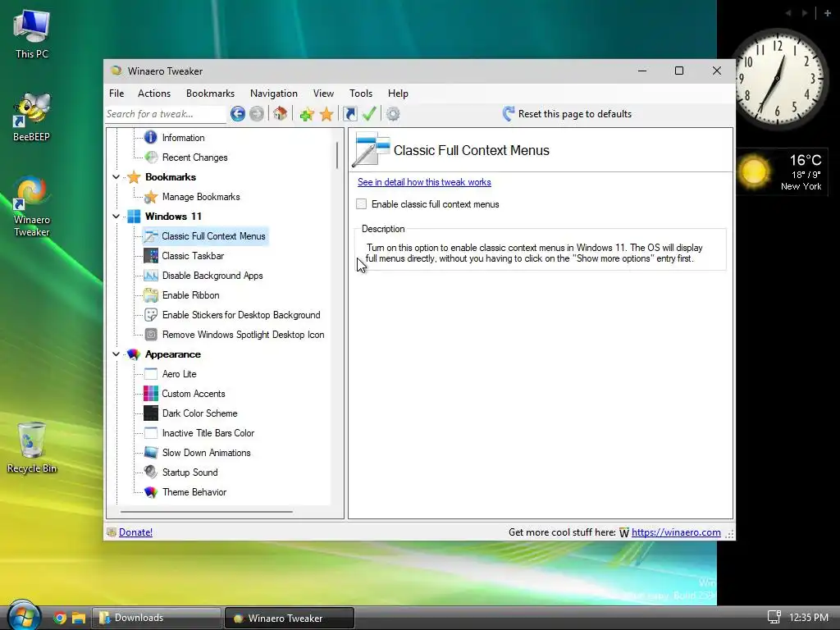The height and width of the screenshot is (630, 840).
Task: Open File Explorer from taskbar quick launch
Action: coord(79,619)
